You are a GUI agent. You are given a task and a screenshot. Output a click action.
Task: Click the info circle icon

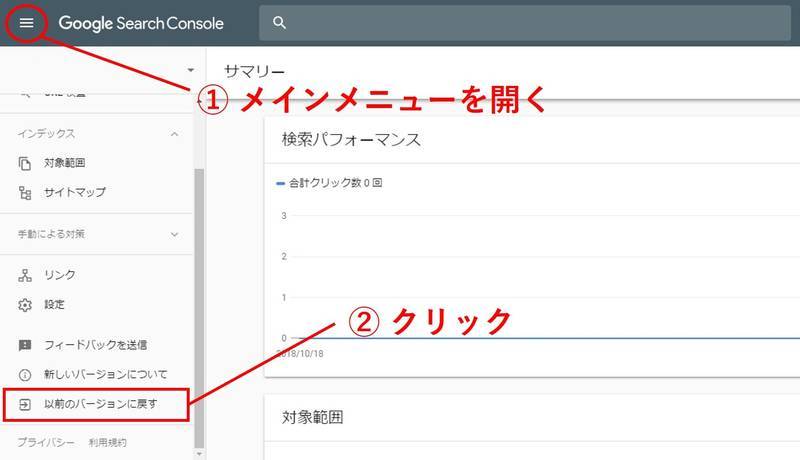(24, 375)
